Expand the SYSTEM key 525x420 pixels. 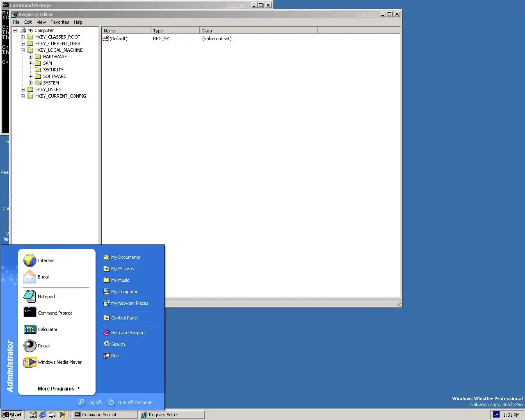31,83
